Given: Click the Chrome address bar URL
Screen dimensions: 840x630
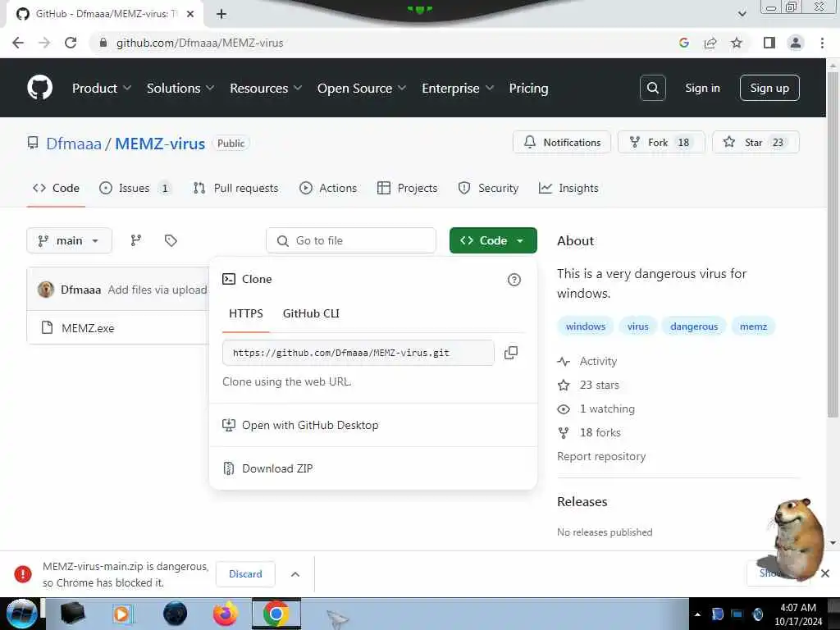Looking at the screenshot, I should click(200, 43).
